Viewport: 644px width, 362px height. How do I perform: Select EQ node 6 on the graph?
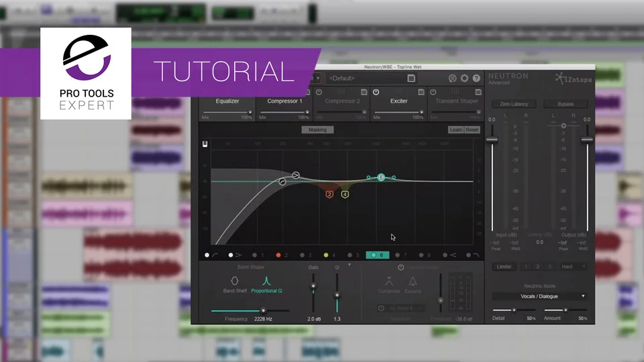[381, 177]
